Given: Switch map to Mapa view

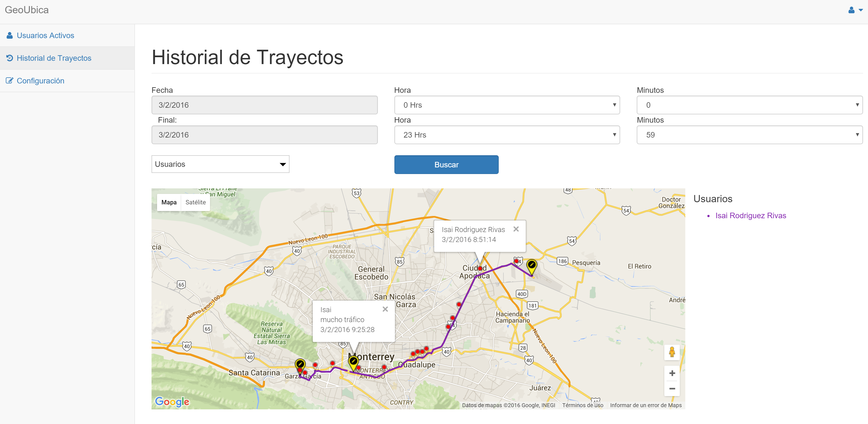Looking at the screenshot, I should pyautogui.click(x=169, y=202).
